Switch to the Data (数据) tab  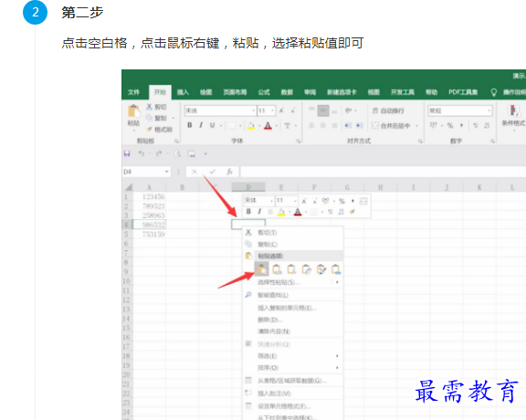pyautogui.click(x=287, y=92)
